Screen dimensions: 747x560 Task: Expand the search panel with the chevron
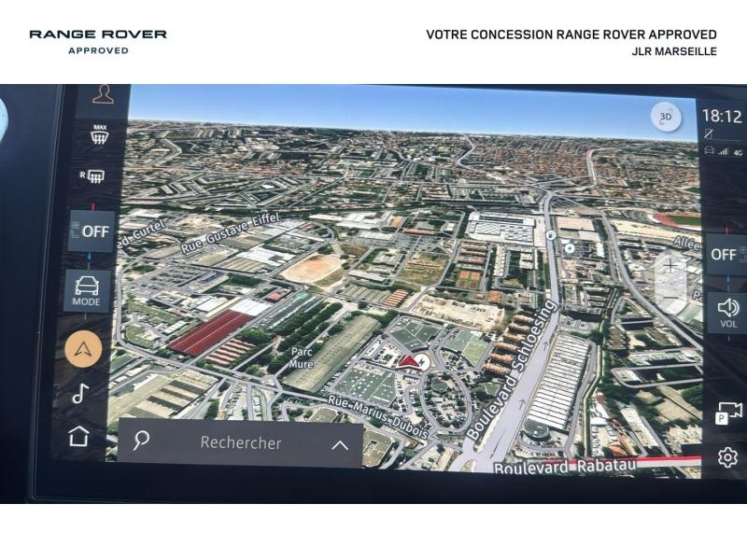click(x=340, y=445)
